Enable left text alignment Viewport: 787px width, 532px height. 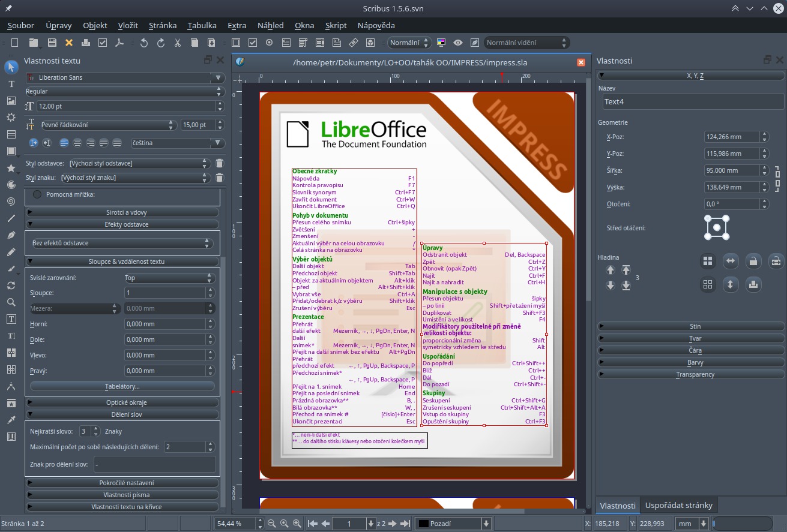point(64,143)
